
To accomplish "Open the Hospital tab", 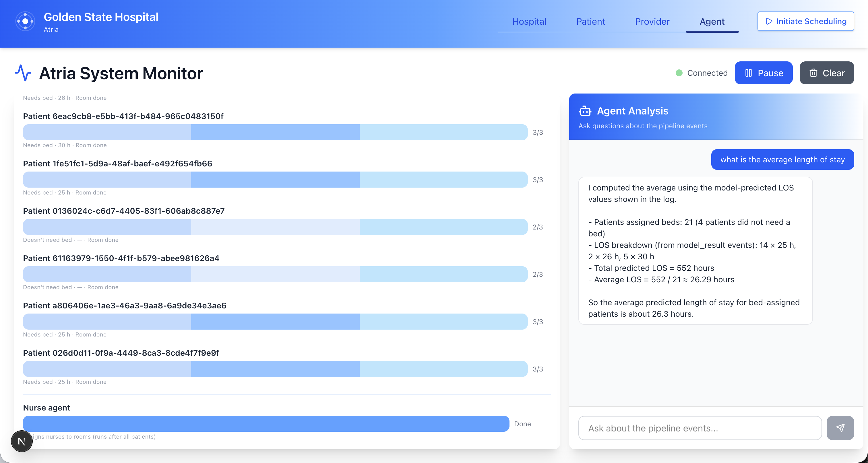I will [529, 22].
